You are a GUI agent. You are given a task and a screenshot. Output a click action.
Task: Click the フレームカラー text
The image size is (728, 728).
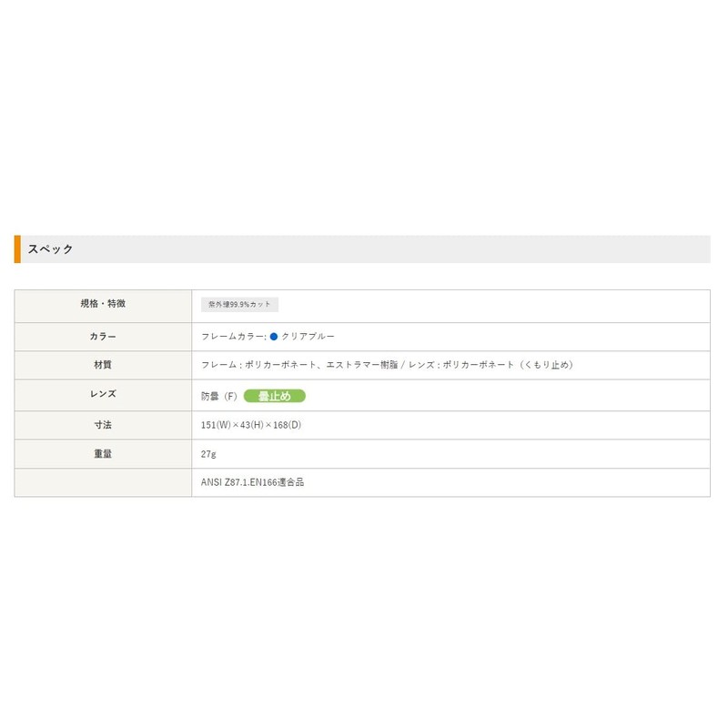click(x=233, y=337)
